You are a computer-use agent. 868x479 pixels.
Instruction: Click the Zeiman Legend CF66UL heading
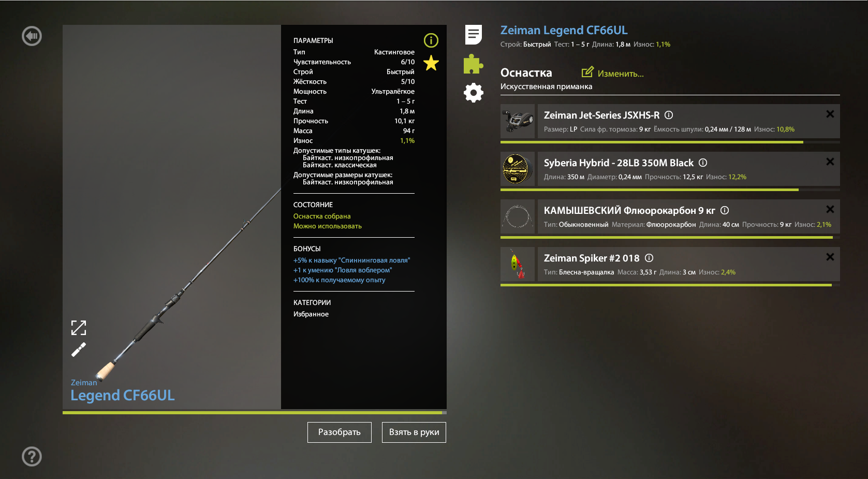coord(564,30)
